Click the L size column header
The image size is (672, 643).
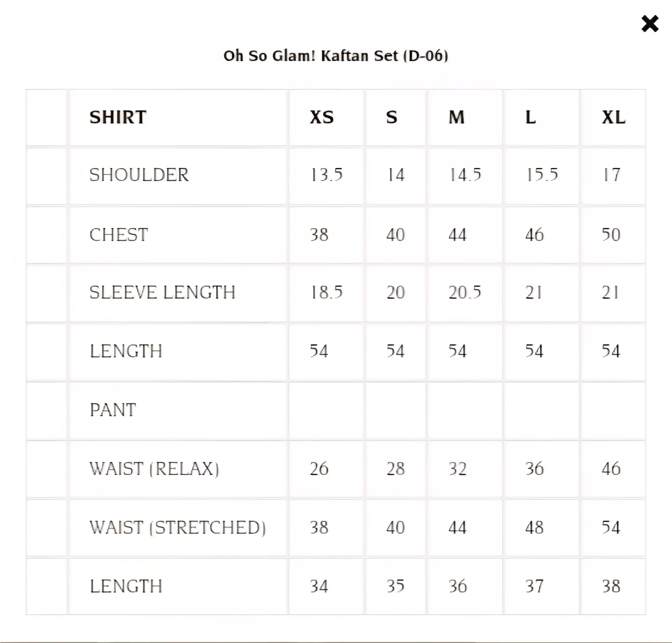click(530, 117)
